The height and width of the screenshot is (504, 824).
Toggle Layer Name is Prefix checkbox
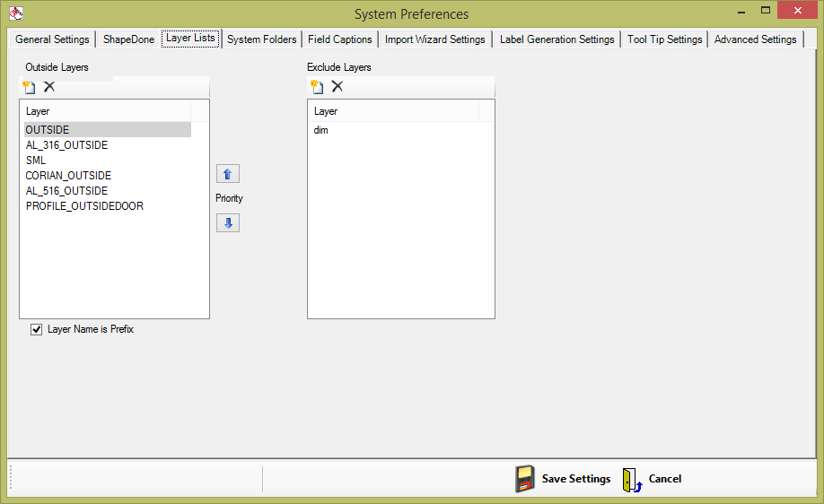point(36,329)
